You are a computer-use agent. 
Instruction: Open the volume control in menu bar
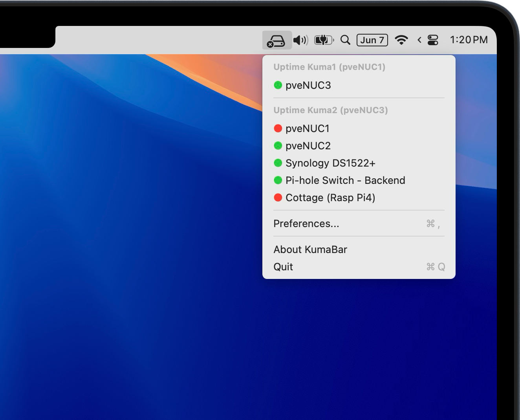301,40
